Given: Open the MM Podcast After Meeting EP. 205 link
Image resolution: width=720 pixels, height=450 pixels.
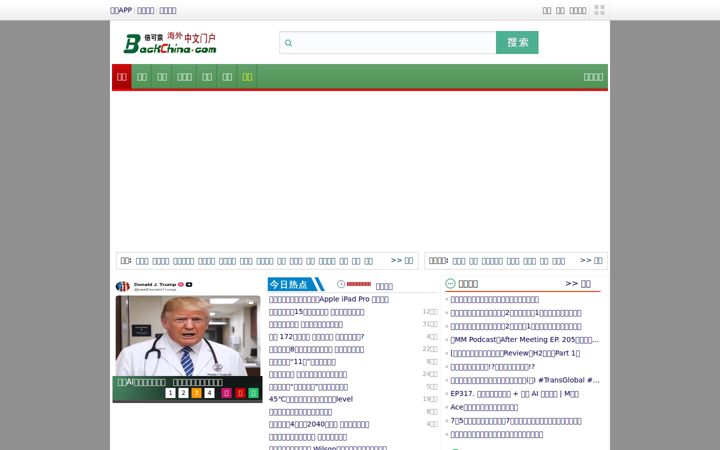Looking at the screenshot, I should [x=525, y=340].
